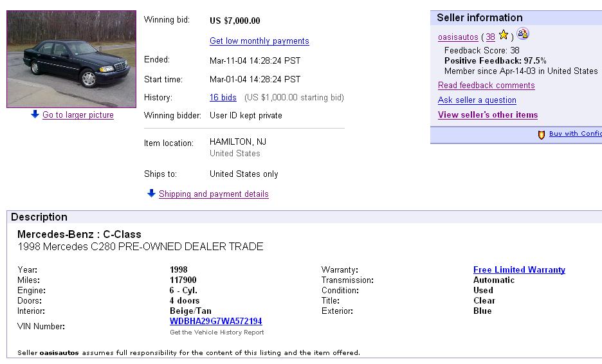Click Buy with Confidence link text

tap(576, 134)
